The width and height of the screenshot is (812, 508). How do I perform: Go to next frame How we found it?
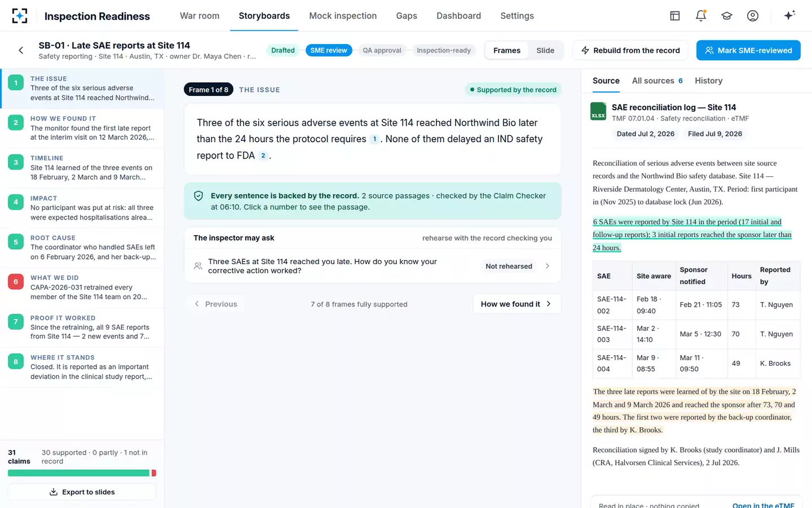coord(517,304)
